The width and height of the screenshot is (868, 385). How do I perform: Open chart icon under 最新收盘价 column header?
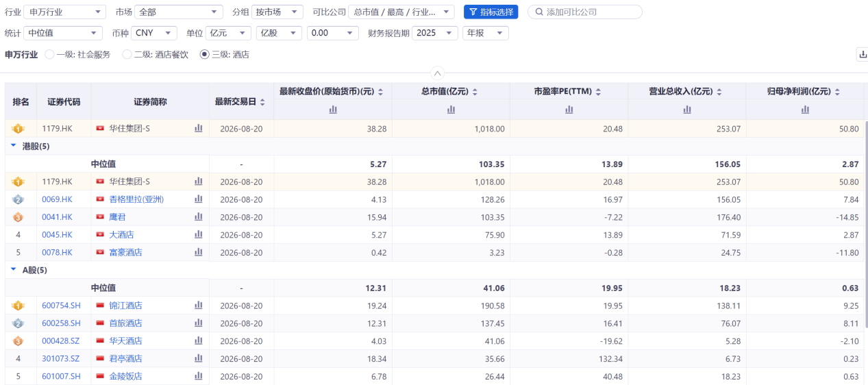pos(333,110)
